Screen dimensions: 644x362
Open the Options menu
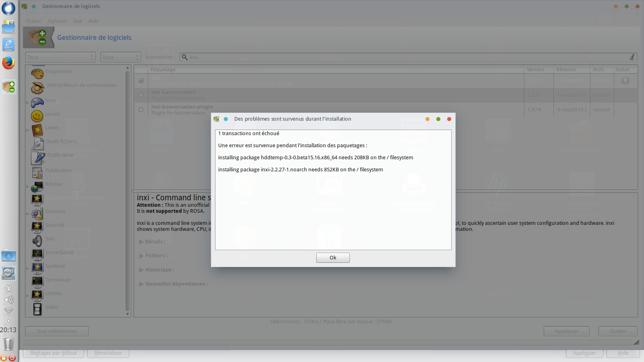tap(57, 21)
